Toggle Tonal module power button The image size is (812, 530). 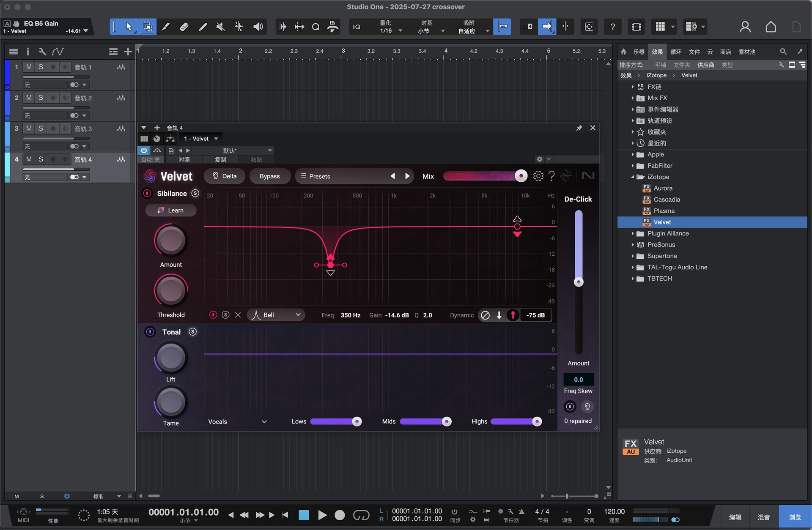tap(150, 332)
